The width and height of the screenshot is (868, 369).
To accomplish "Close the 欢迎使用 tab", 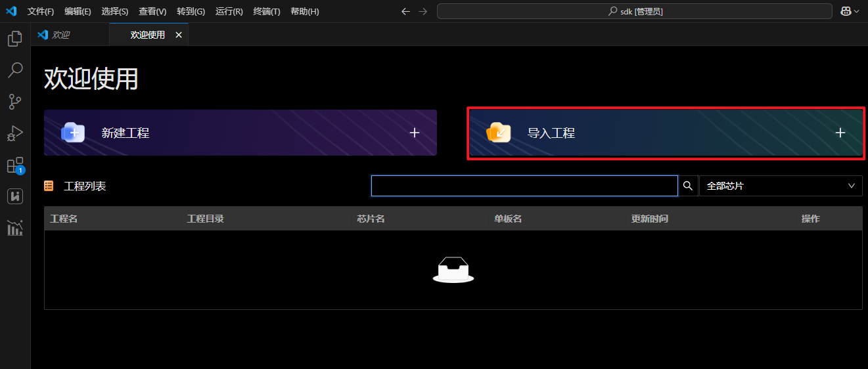I will 178,35.
